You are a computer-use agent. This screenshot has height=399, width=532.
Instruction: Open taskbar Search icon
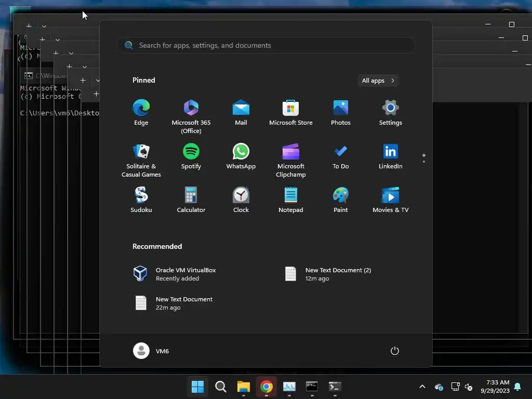point(220,387)
